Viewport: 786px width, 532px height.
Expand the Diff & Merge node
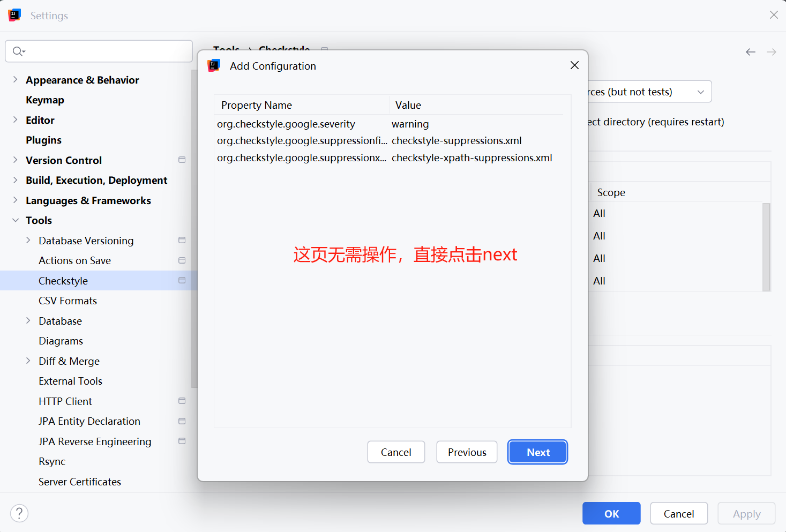point(28,361)
